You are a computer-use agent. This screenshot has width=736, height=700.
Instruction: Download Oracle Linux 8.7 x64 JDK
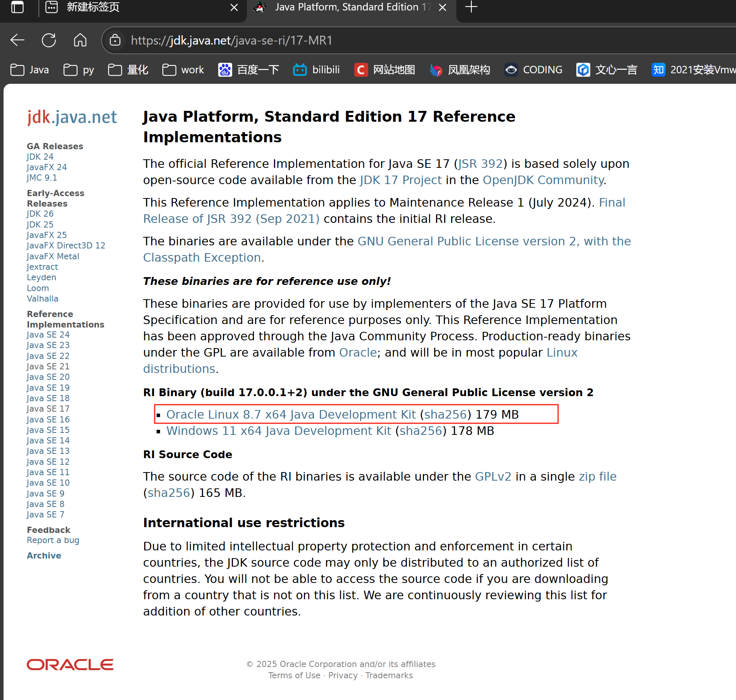click(291, 414)
